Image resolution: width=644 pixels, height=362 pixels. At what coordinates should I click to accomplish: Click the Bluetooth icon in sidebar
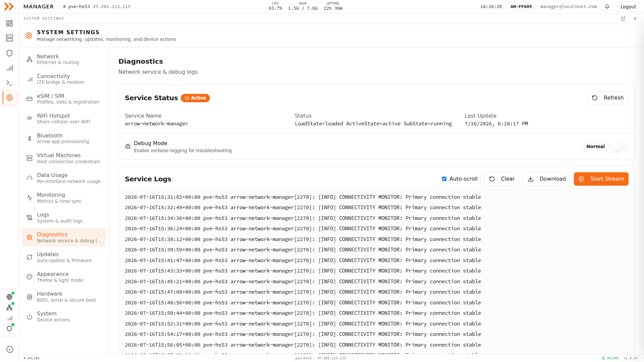pyautogui.click(x=30, y=138)
